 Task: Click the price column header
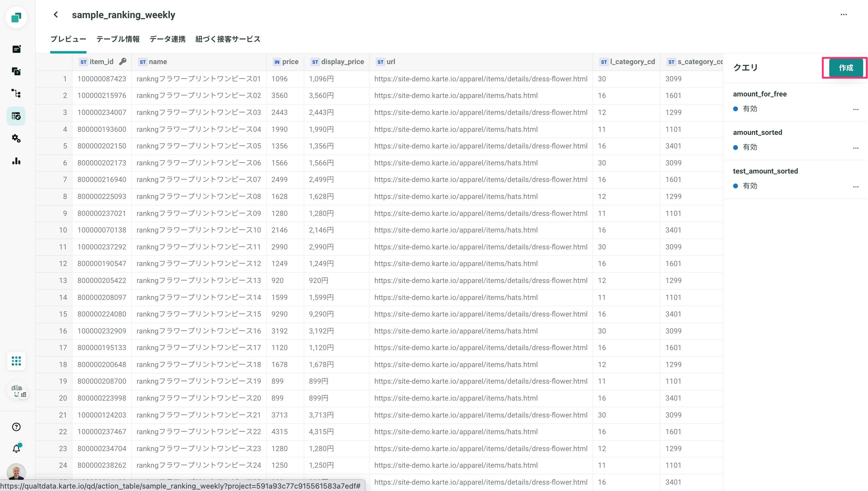(286, 62)
